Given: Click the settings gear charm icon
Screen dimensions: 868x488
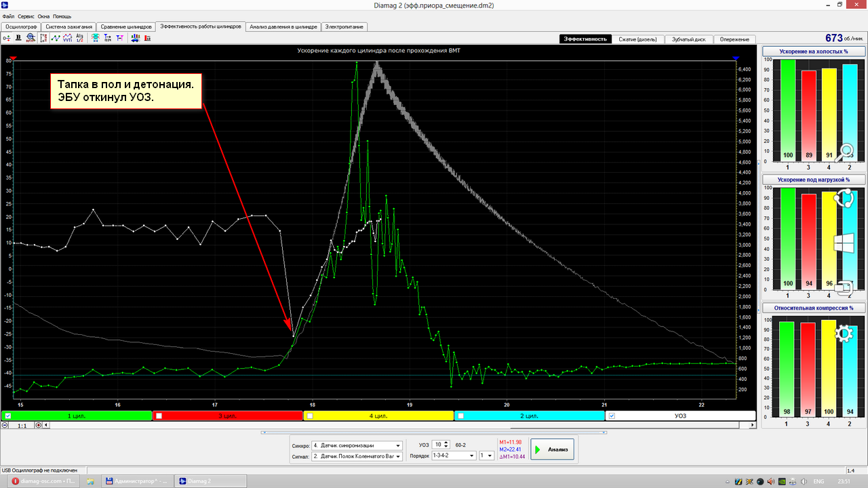Looking at the screenshot, I should tap(845, 333).
